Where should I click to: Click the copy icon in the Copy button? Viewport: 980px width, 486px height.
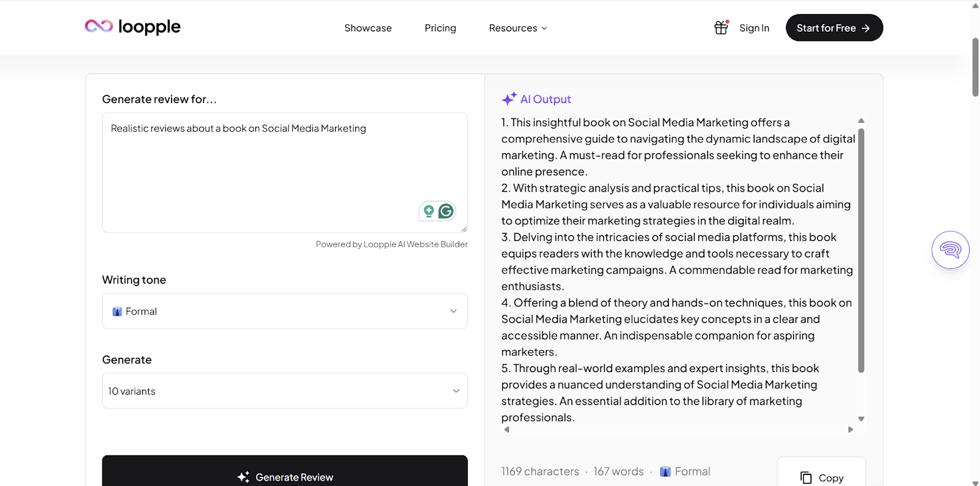coord(806,477)
